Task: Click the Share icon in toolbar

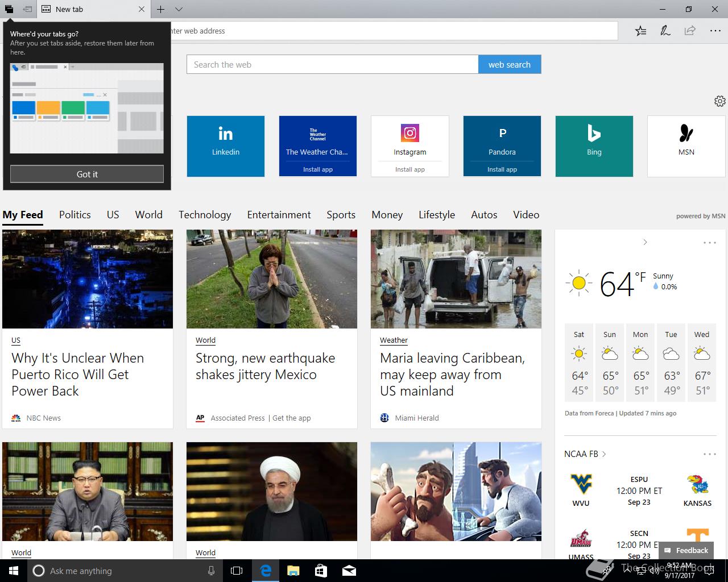Action: click(x=690, y=31)
